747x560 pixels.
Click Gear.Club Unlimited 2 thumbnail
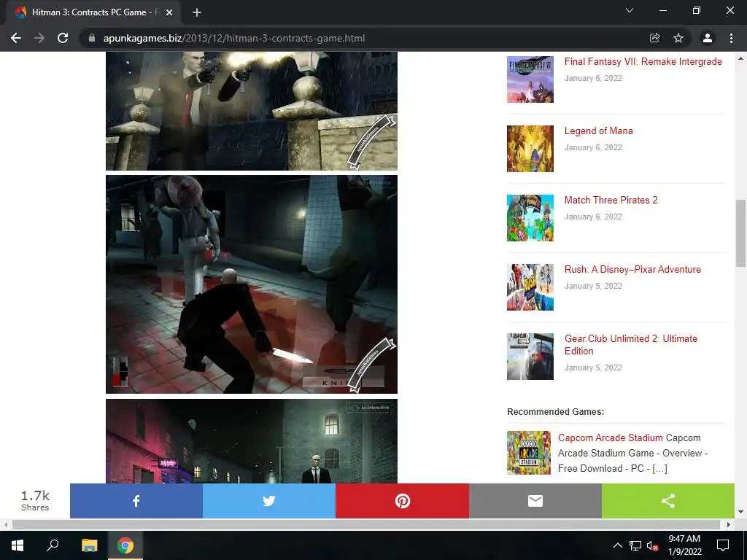pyautogui.click(x=530, y=356)
